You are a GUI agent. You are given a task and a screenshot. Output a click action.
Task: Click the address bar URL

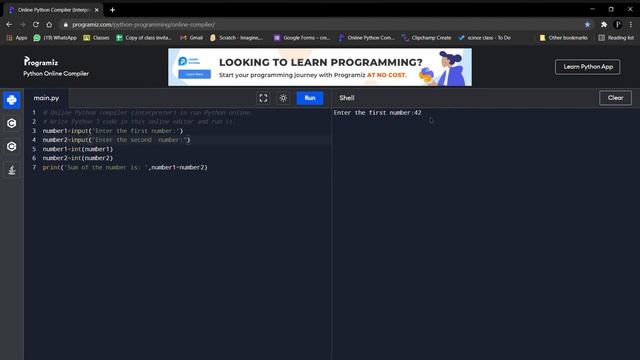pos(143,24)
